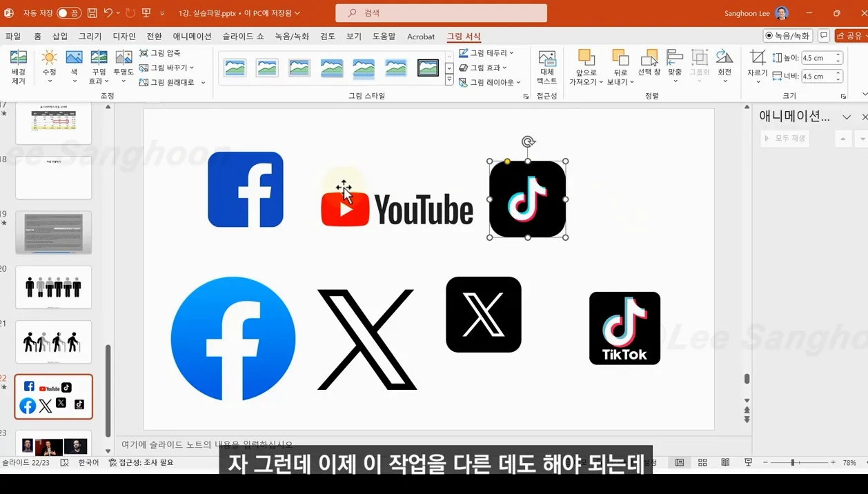This screenshot has width=868, height=494.
Task: Open file name save location dropdown
Action: [x=297, y=13]
